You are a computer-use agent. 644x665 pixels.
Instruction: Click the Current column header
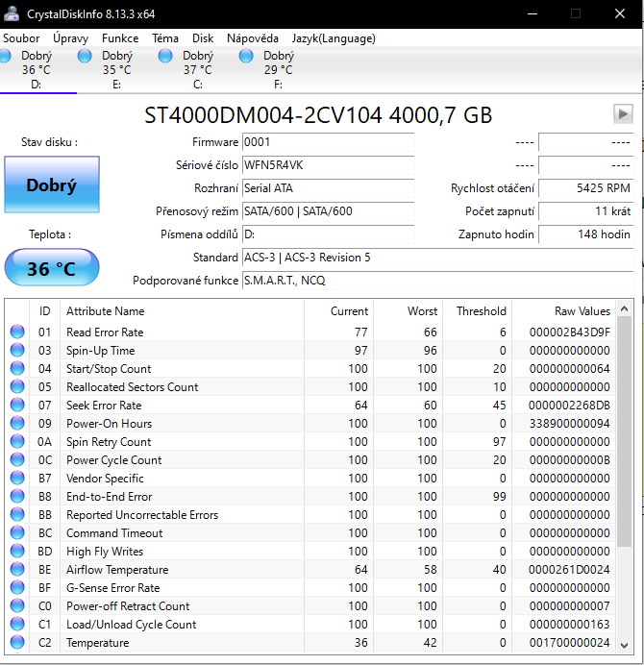[x=338, y=311]
